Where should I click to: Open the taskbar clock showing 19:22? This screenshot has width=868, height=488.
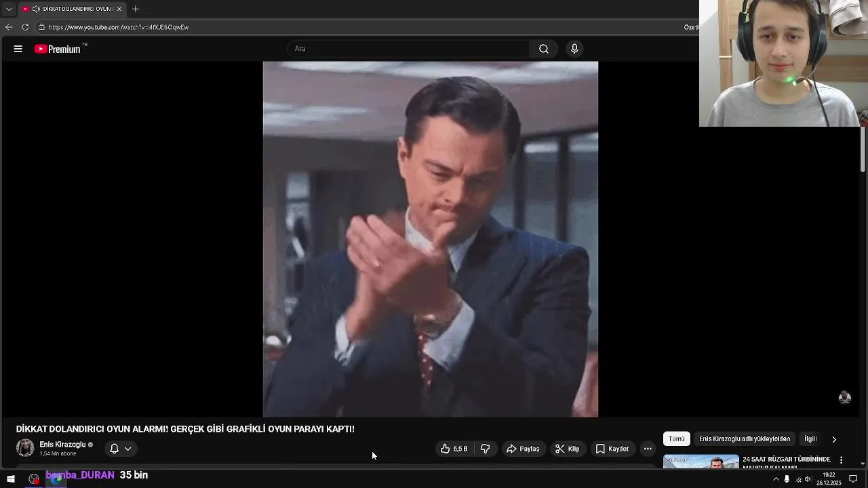pos(828,479)
